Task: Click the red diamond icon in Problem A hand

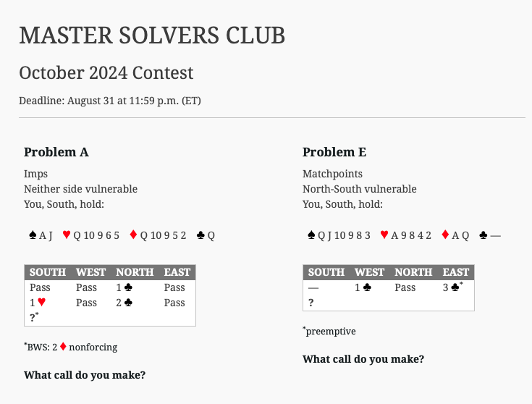Action: pyautogui.click(x=133, y=235)
